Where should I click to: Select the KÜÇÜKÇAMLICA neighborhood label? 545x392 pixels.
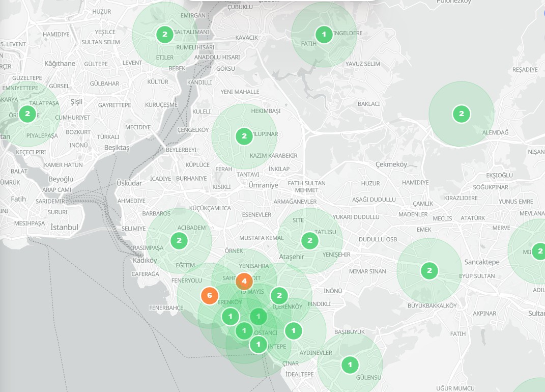pyautogui.click(x=210, y=208)
